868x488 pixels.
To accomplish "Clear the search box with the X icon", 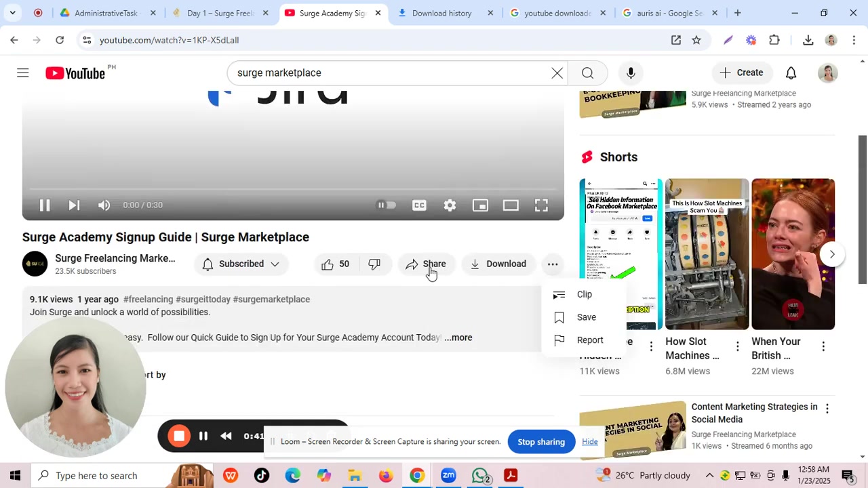I will (557, 73).
